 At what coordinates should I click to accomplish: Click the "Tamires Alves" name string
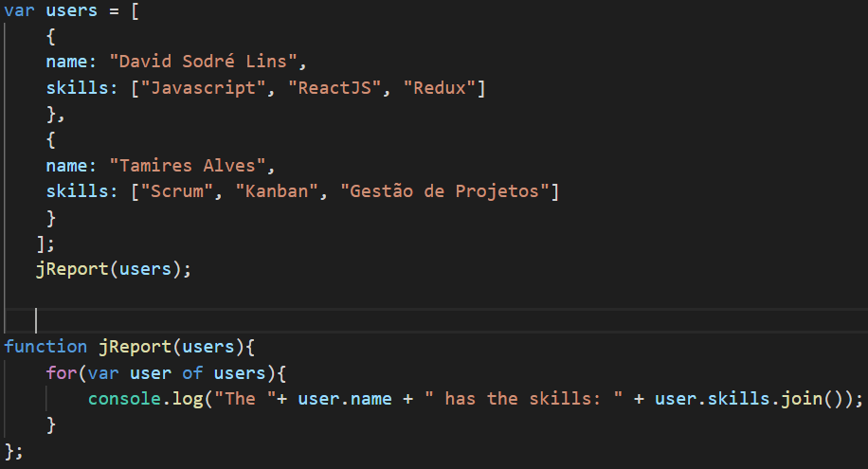(189, 166)
